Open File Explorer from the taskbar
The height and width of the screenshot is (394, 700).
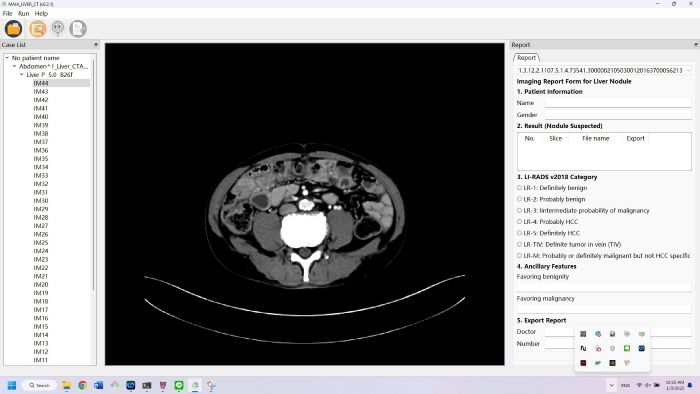pos(66,385)
